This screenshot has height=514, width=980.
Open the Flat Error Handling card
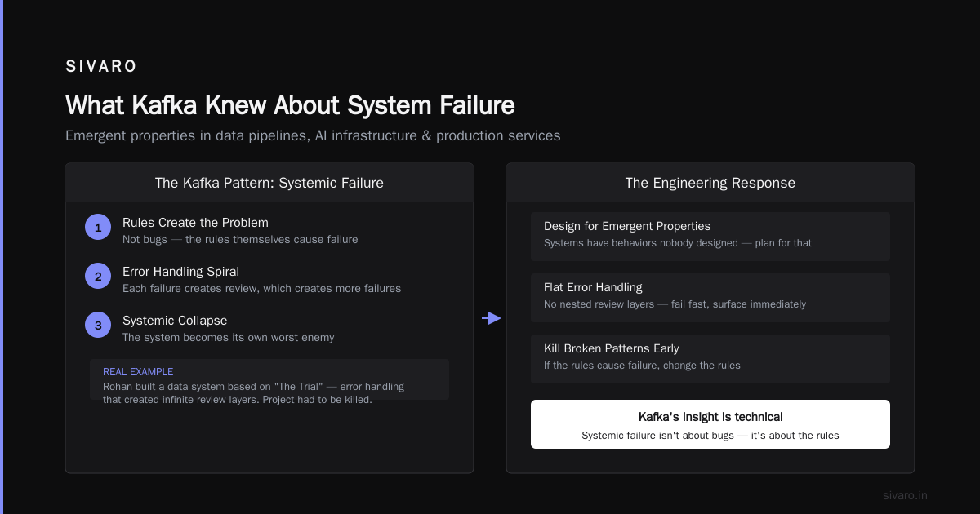710,298
